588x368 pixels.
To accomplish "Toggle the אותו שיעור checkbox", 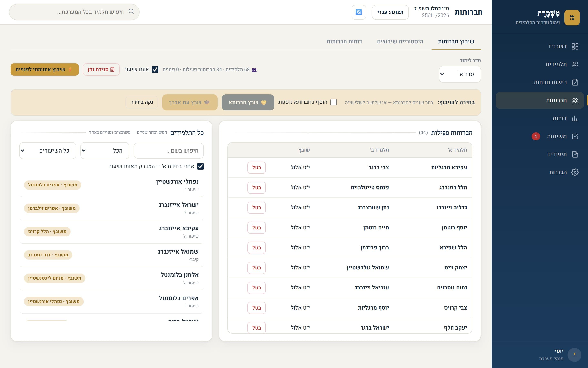I will point(155,70).
